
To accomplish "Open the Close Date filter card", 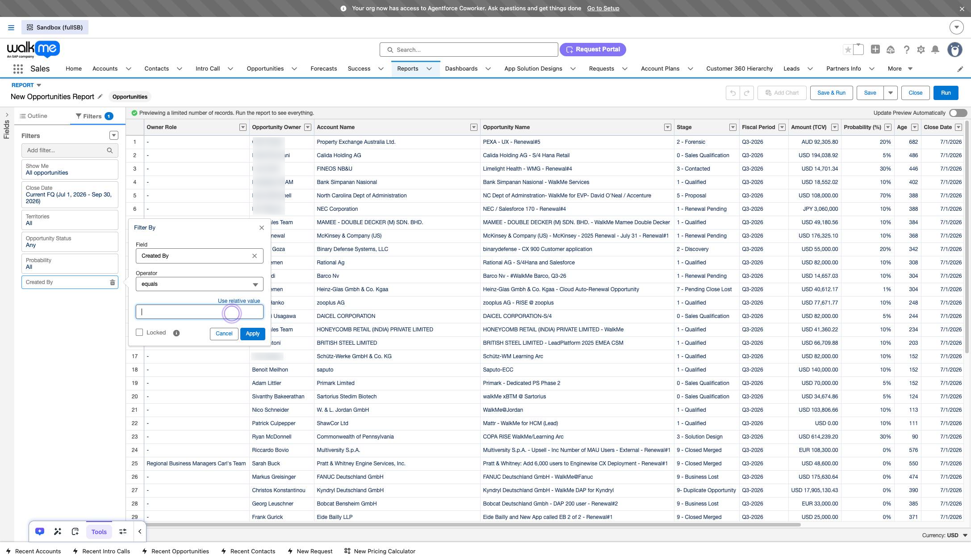I will pos(70,195).
